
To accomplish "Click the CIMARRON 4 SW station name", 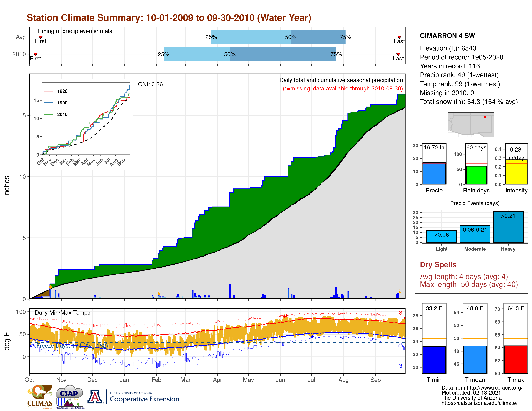I will click(x=448, y=36).
